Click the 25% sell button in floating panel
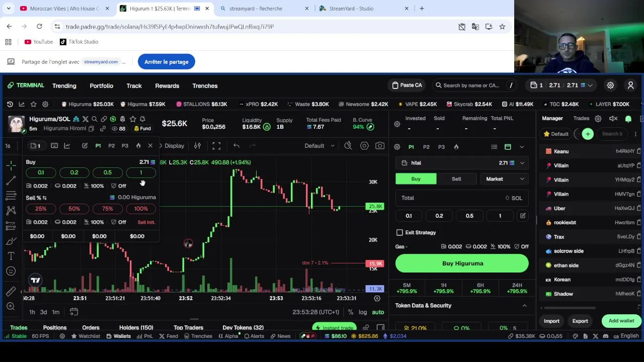The width and height of the screenshot is (644, 362). pos(41,209)
